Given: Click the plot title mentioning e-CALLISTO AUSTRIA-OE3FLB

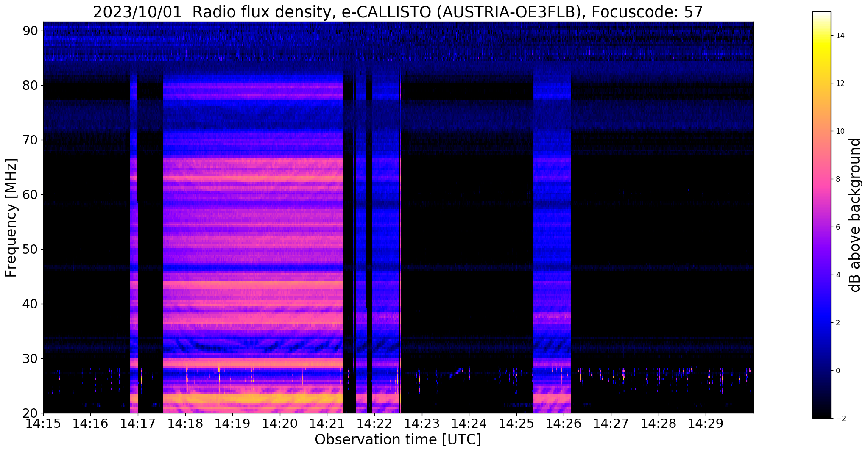Looking at the screenshot, I should tap(398, 12).
